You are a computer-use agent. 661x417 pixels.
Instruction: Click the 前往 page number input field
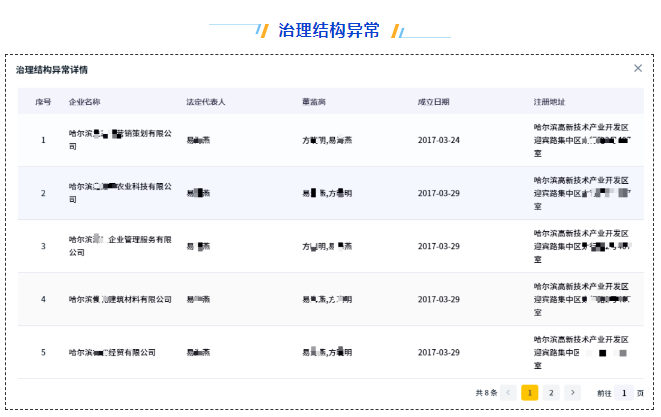625,393
